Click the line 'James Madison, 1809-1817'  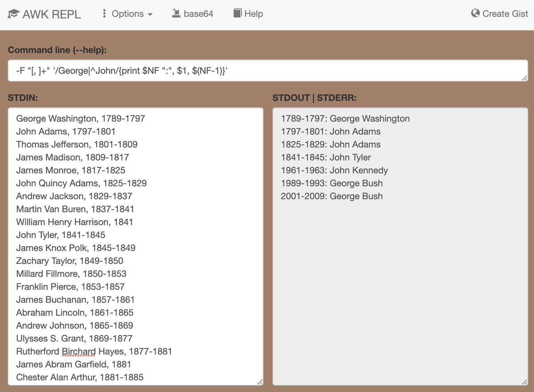73,157
